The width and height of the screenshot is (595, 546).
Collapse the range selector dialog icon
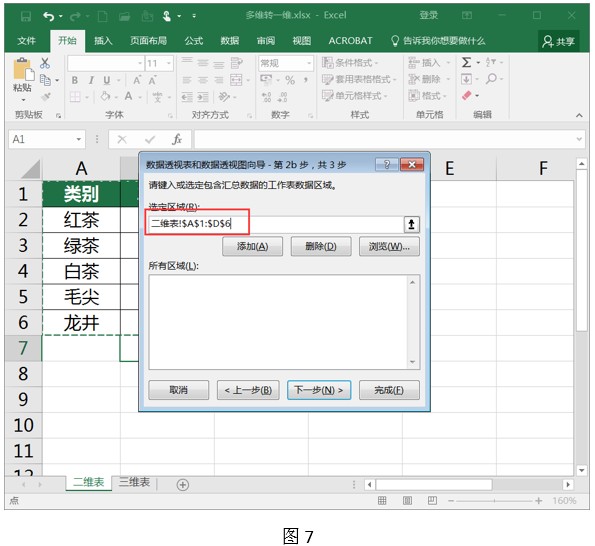click(x=411, y=224)
